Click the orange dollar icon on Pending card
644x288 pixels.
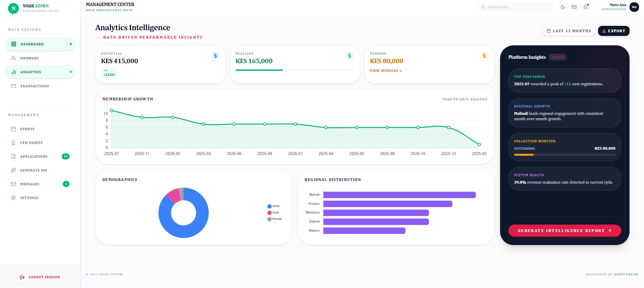tap(484, 56)
